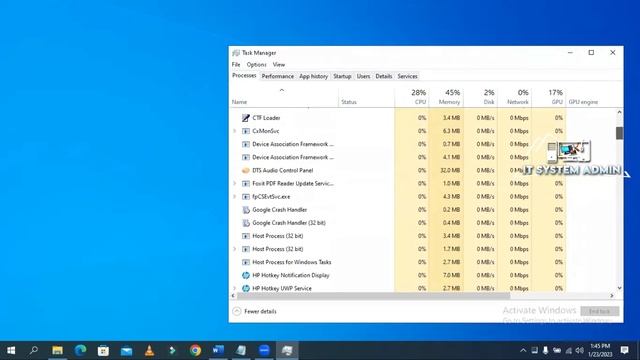Viewport: 640px width, 360px height.
Task: Switch to the App history tab
Action: click(x=313, y=76)
